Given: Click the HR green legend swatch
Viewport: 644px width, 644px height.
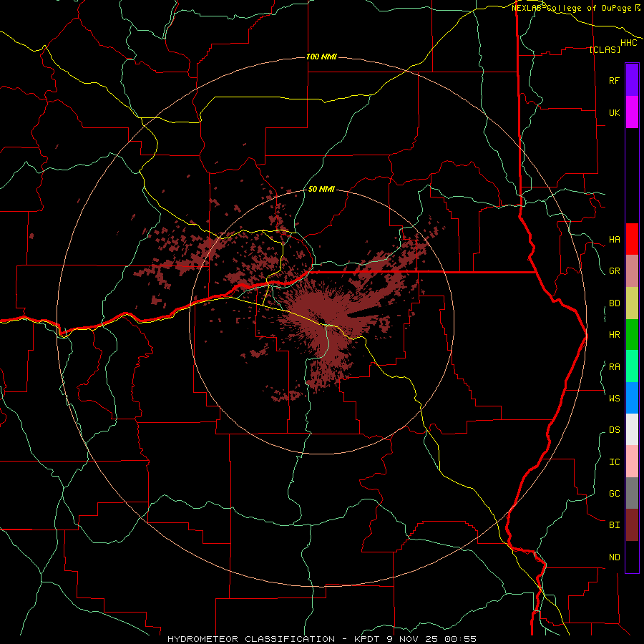Looking at the screenshot, I should (x=632, y=334).
